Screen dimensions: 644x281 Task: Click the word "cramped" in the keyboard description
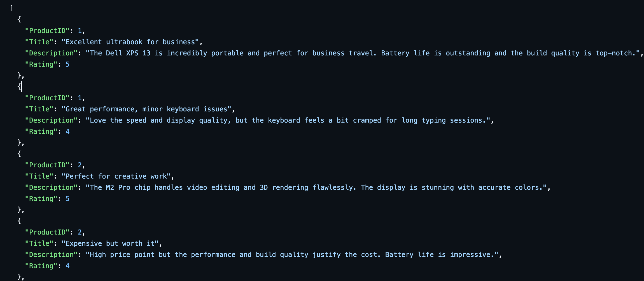367,120
